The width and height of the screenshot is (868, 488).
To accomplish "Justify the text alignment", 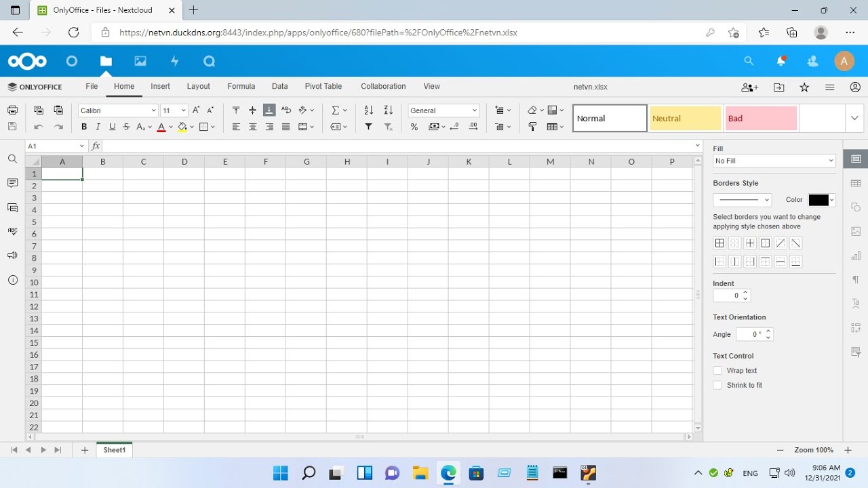I will pos(286,127).
